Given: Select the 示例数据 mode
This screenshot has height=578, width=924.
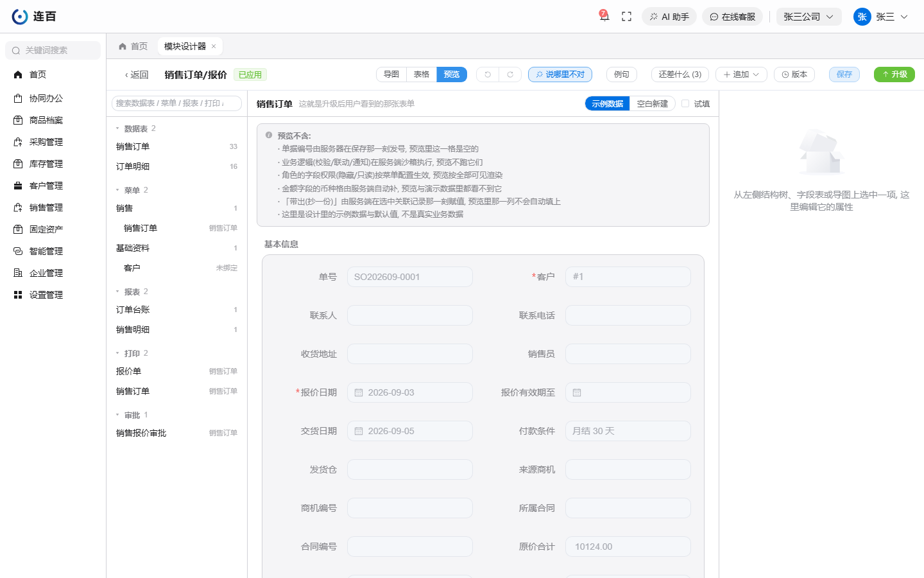Looking at the screenshot, I should (607, 103).
